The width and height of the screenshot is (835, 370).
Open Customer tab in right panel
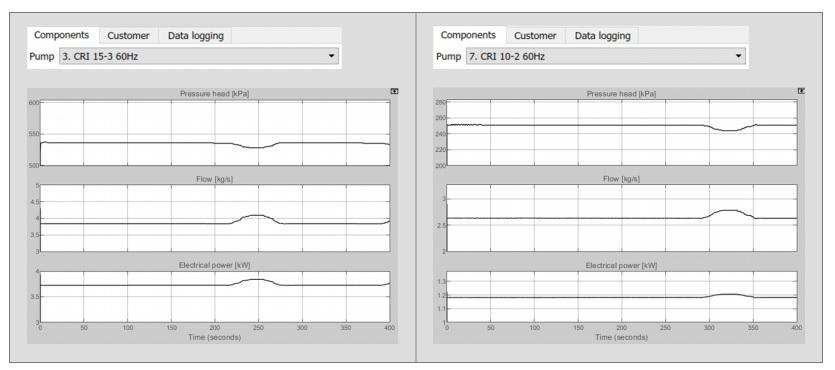(x=535, y=36)
